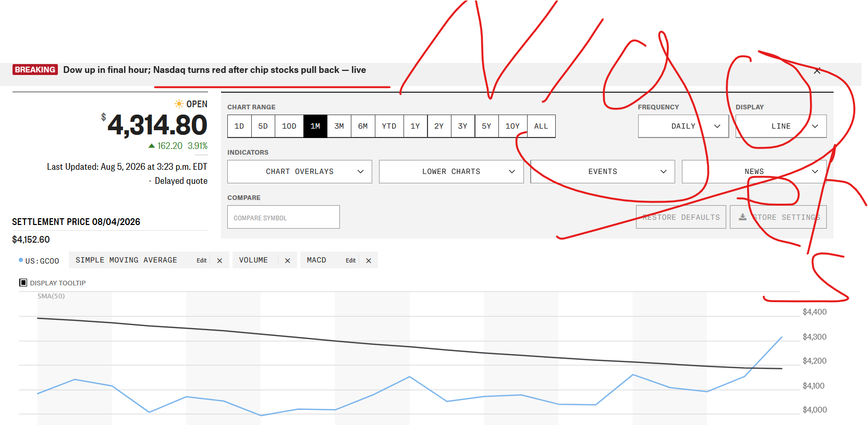The height and width of the screenshot is (425, 868).
Task: Click the 3.91% percent change value
Action: tap(198, 146)
